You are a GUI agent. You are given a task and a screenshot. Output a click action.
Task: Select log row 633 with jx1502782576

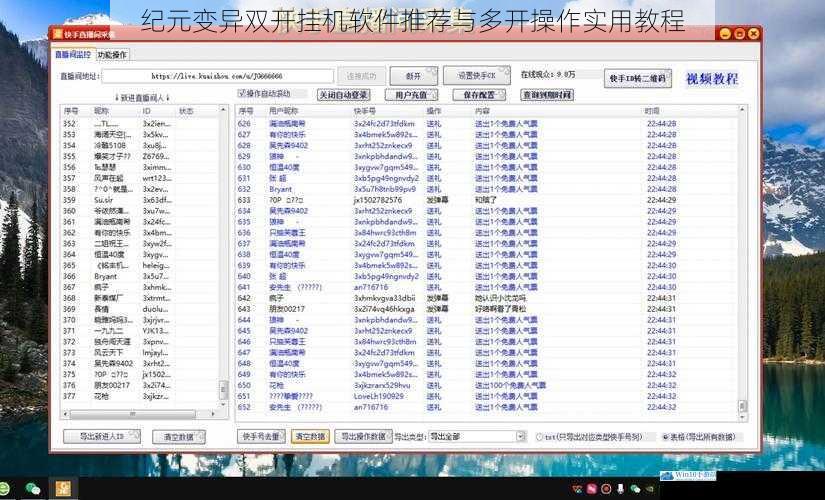coord(487,200)
